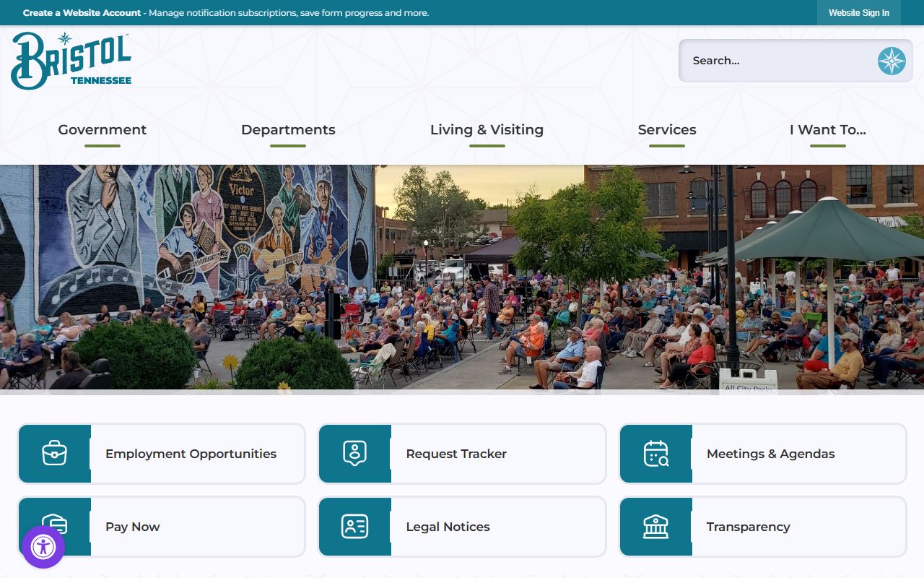Open the I Want To... menu
This screenshot has width=924, height=578.
(827, 130)
